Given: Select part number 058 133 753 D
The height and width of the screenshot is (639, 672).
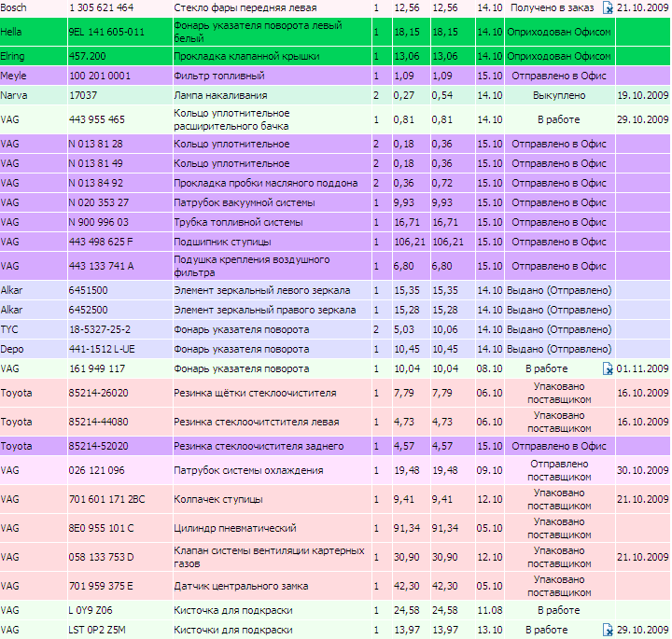Looking at the screenshot, I should [102, 557].
